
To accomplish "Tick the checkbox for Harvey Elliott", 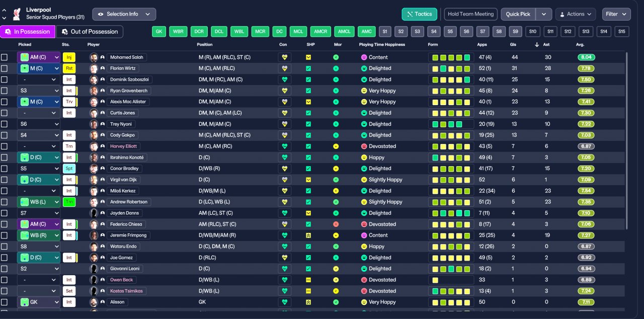I will (x=5, y=146).
